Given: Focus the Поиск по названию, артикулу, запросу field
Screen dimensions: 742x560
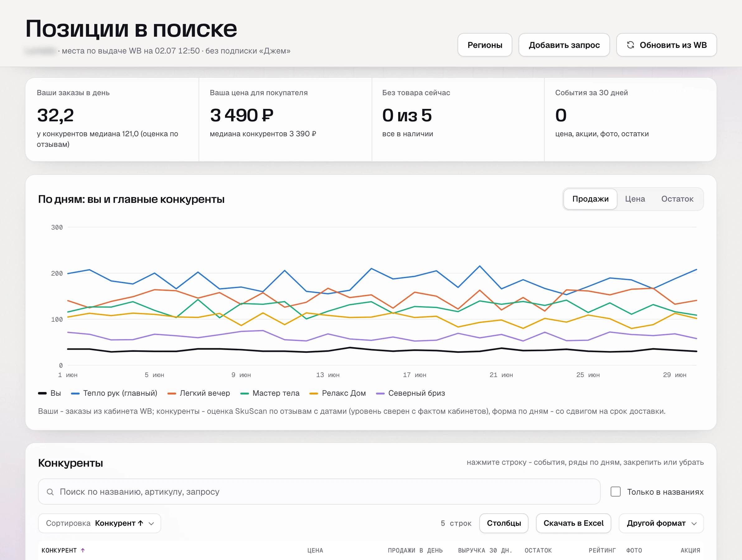Looking at the screenshot, I should point(319,492).
